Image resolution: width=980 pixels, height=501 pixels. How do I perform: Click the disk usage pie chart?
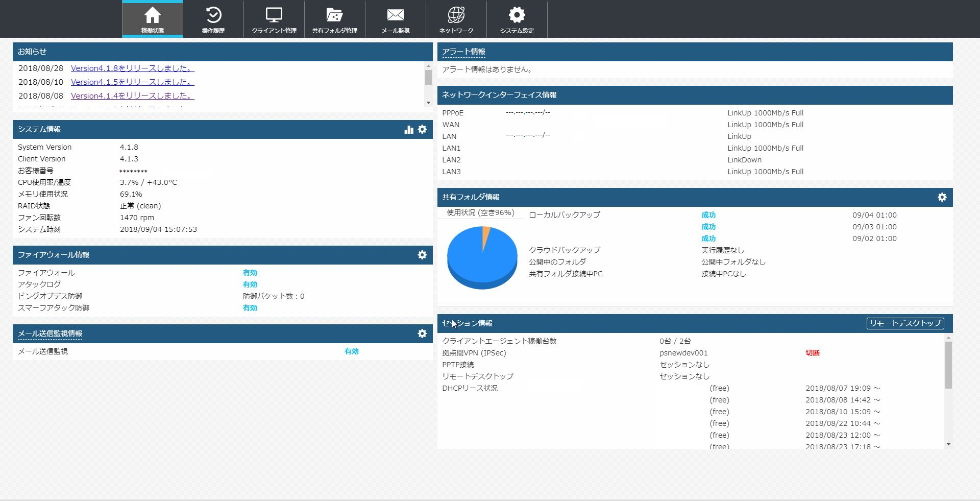482,257
